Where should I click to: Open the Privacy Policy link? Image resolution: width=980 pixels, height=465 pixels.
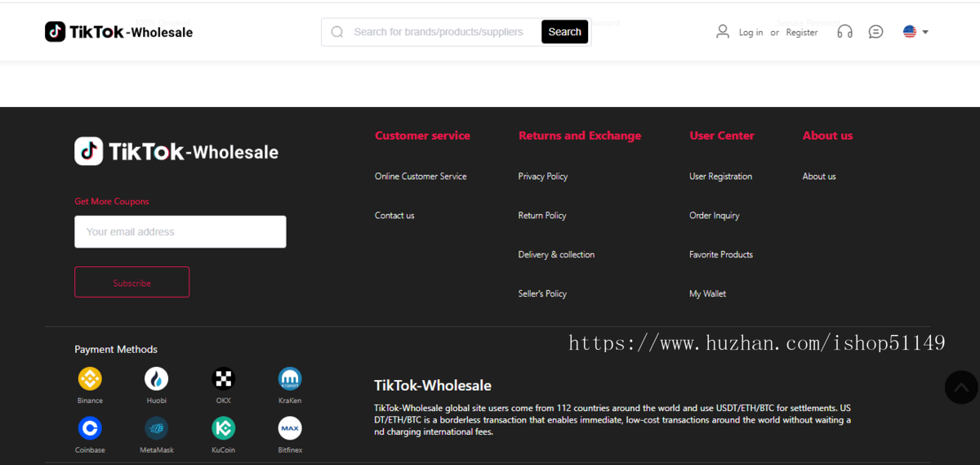[x=543, y=177]
